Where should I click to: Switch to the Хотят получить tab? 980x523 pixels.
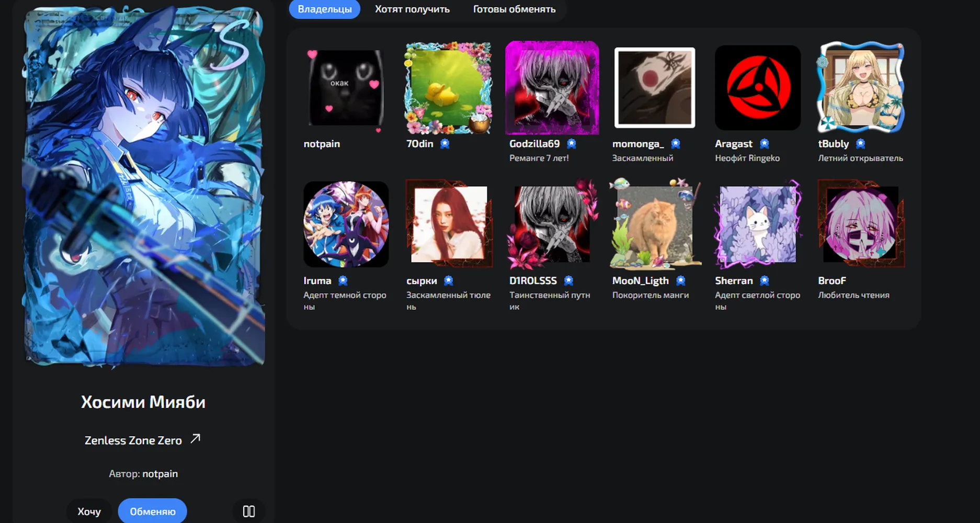(412, 9)
